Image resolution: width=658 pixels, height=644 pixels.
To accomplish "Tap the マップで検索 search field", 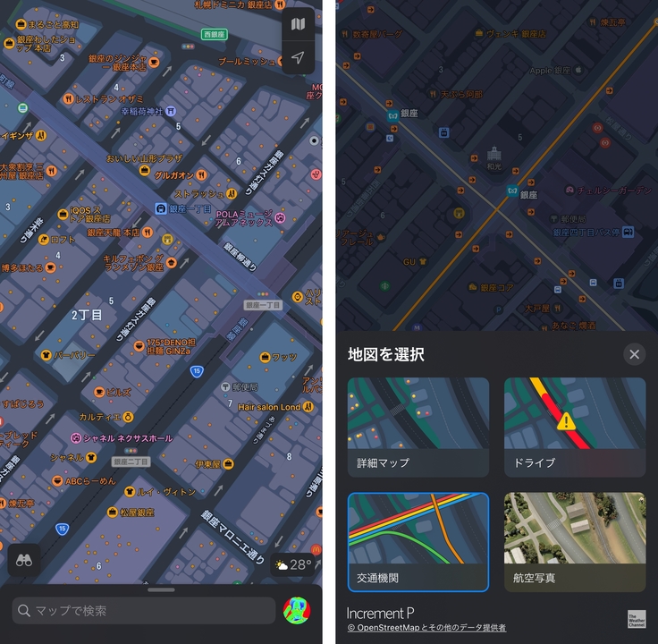I will tap(144, 610).
